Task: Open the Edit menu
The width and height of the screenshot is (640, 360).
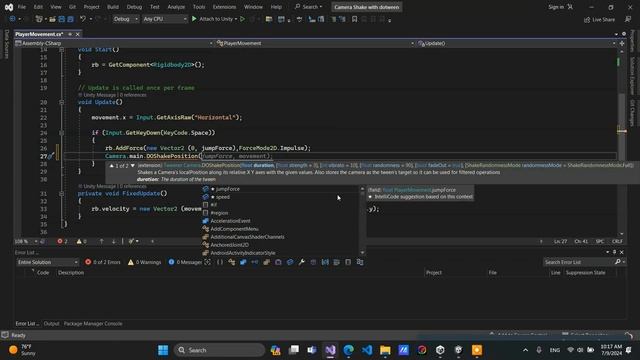Action: click(x=38, y=7)
